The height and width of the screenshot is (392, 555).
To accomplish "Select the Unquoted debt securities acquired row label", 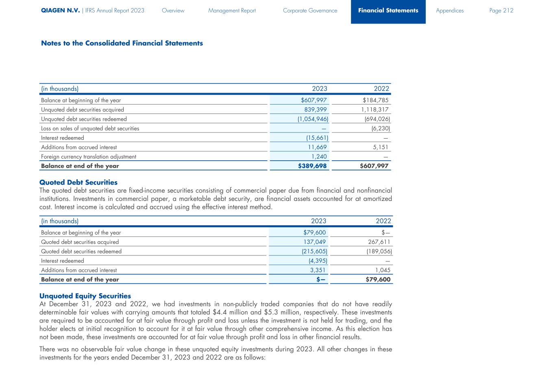I will (82, 110).
